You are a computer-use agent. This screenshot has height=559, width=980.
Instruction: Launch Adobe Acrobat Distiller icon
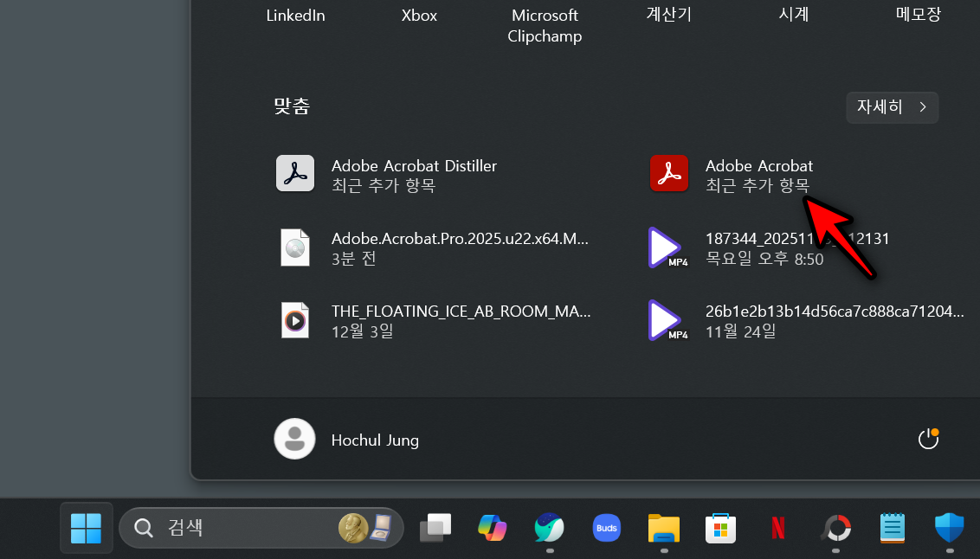[x=295, y=173]
